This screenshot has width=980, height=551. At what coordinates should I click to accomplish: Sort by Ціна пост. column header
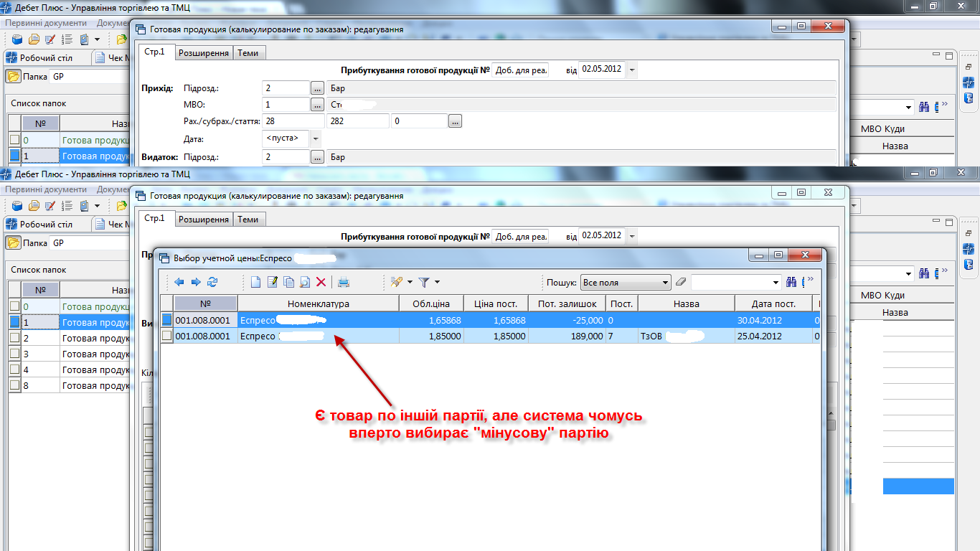pos(496,303)
